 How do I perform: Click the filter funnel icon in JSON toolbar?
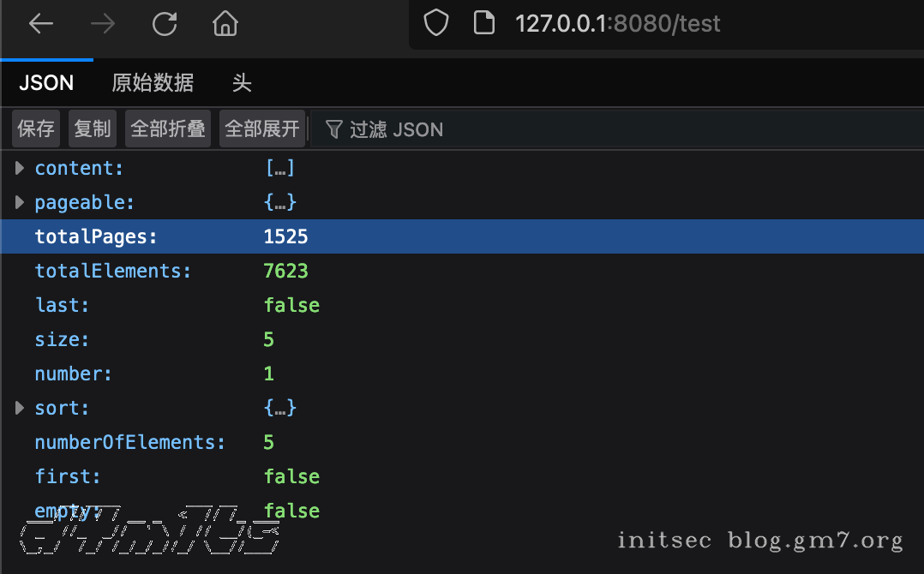pos(333,129)
